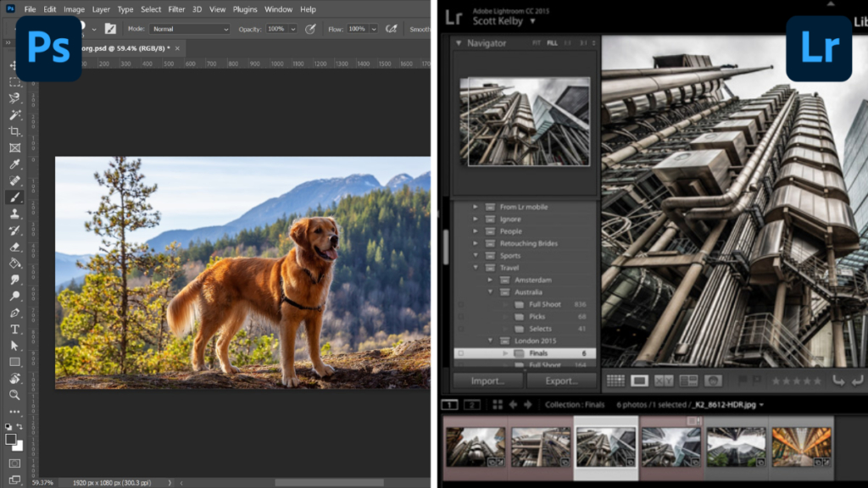Collapse the Travel folder in Lightroom
The width and height of the screenshot is (868, 488).
[476, 267]
